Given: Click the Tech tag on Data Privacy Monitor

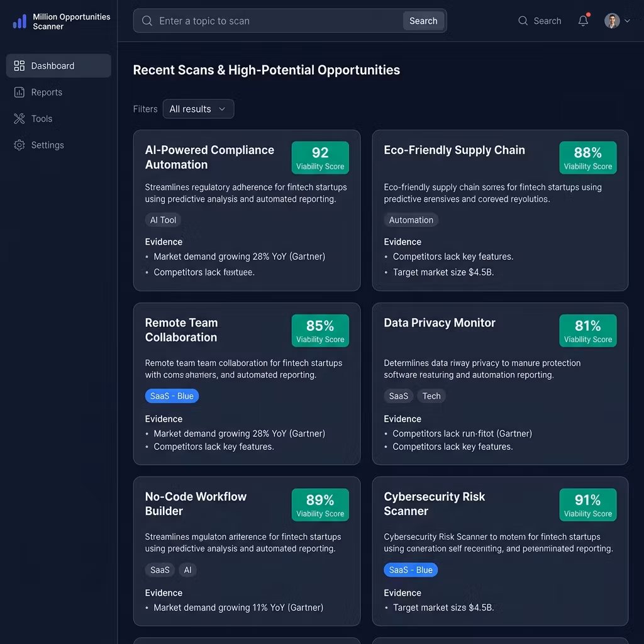Looking at the screenshot, I should (x=431, y=396).
